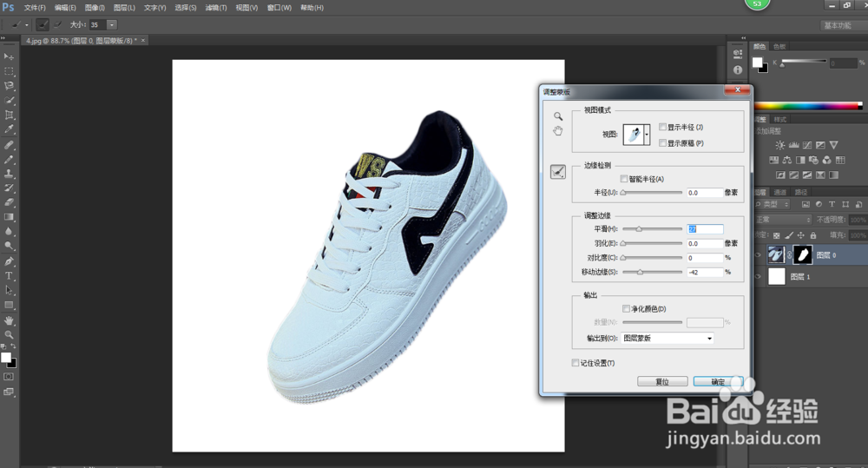
Task: Switch to the 通道 tab
Action: click(780, 192)
